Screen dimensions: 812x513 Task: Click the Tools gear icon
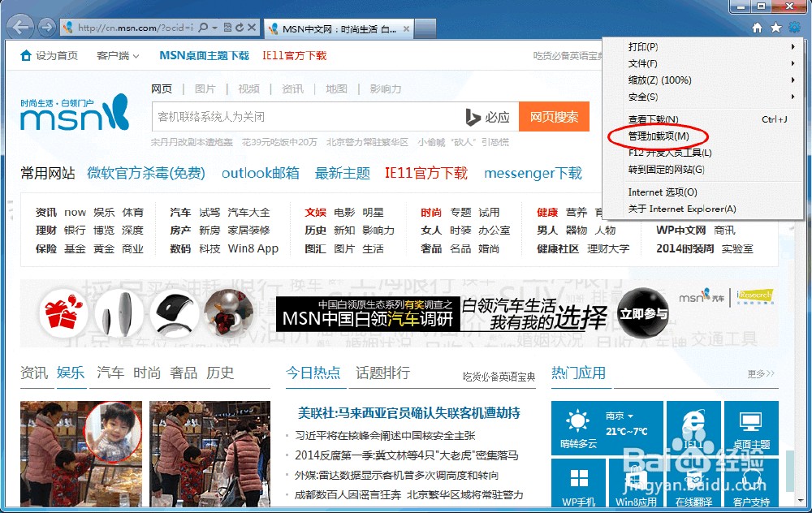coord(794,28)
